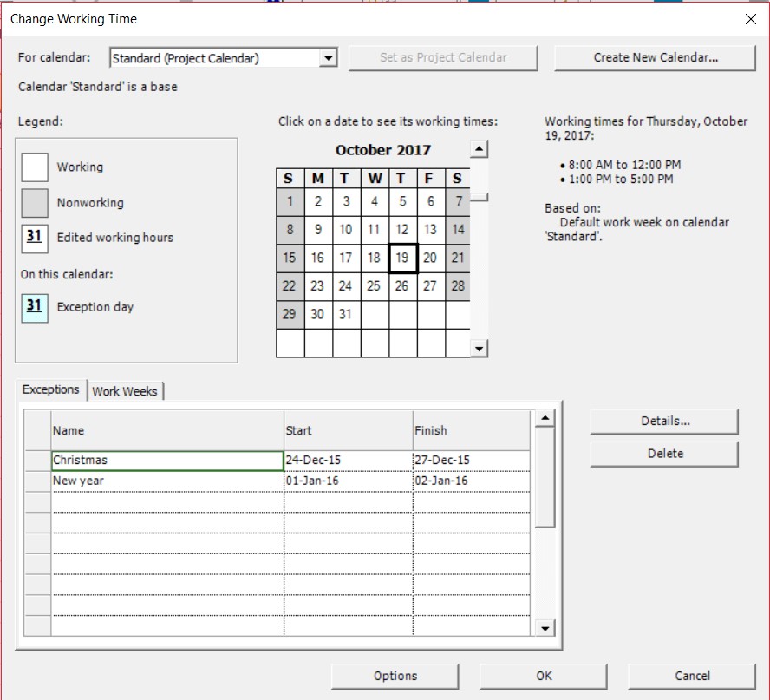The image size is (770, 700).
Task: Select Sunday October 1 in calendar
Action: point(290,201)
